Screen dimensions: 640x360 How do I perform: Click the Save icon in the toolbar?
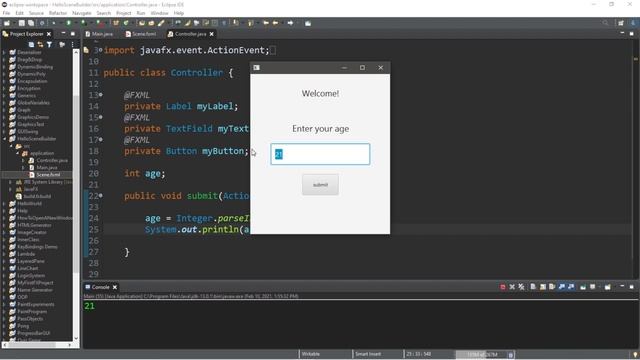point(22,23)
